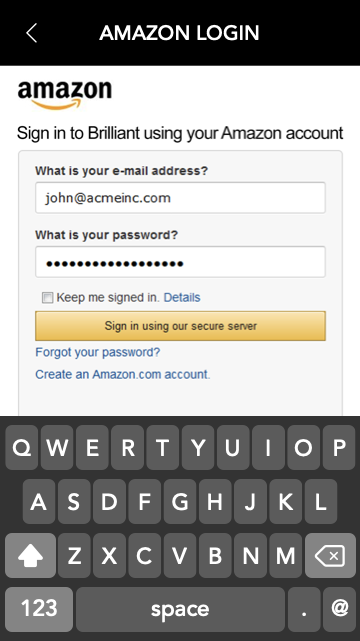Screen dimensions: 360x641
Task: Tap the letter M key
Action: [286, 555]
